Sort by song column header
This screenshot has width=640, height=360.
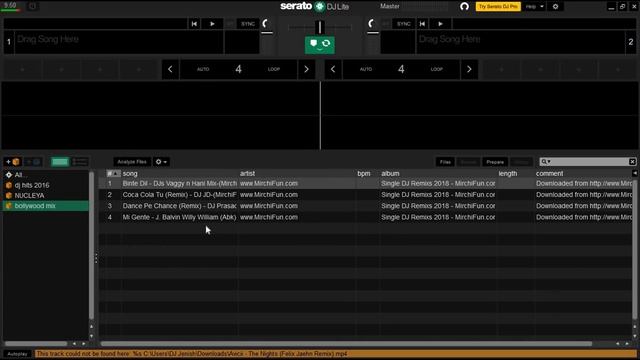[x=180, y=173]
